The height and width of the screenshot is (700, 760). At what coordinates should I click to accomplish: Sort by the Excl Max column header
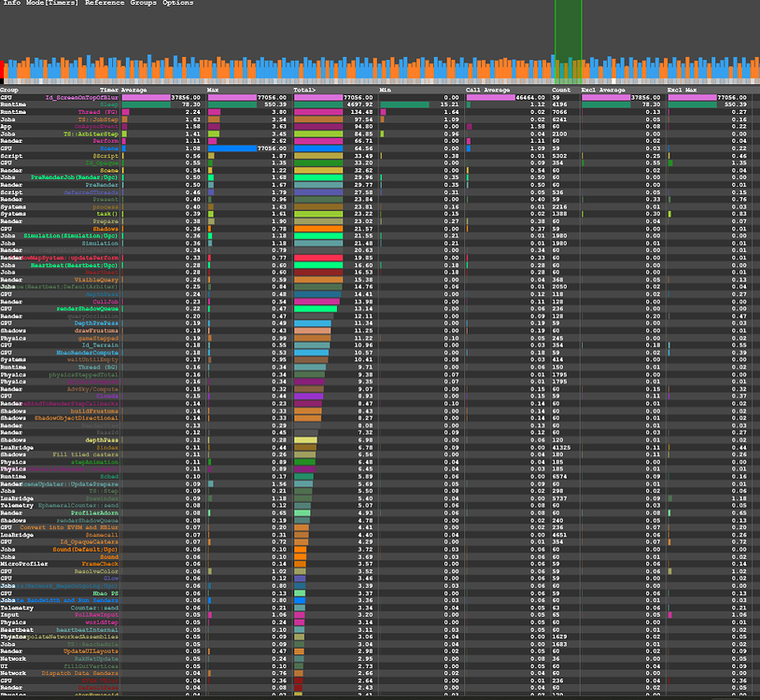pyautogui.click(x=682, y=91)
